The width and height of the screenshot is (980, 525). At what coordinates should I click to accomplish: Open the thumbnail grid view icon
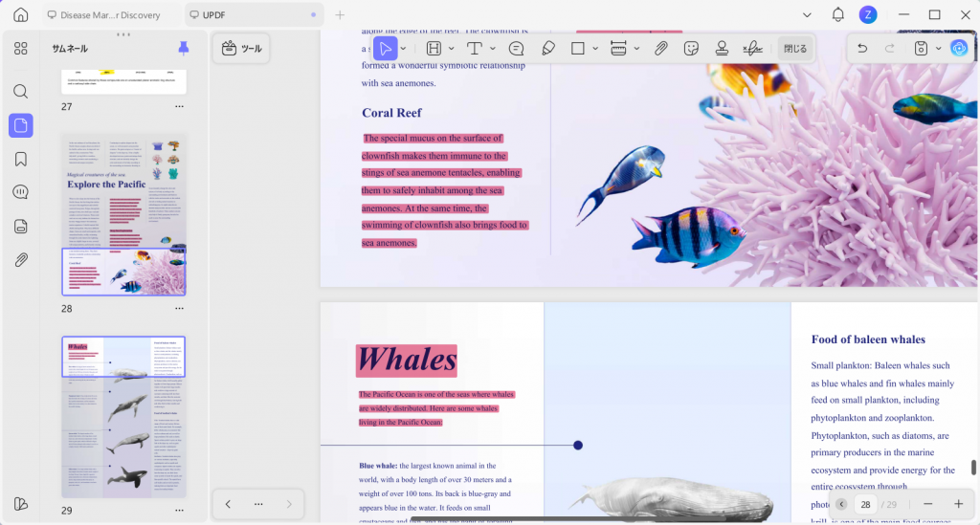21,48
